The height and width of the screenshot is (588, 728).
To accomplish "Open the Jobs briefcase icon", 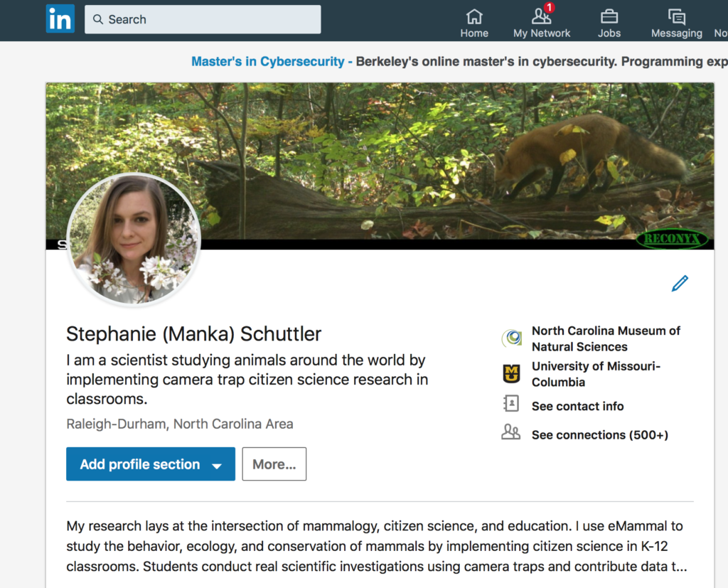I will [x=609, y=16].
